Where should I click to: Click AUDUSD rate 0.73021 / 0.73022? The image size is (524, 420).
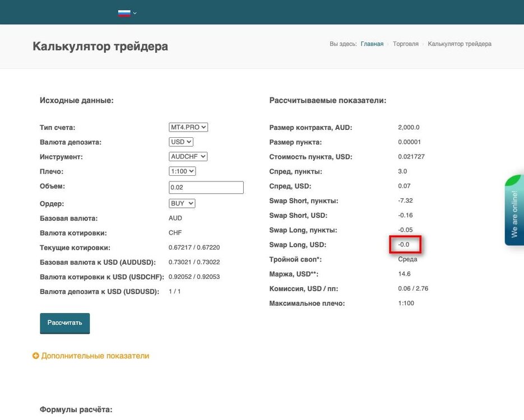(x=194, y=262)
